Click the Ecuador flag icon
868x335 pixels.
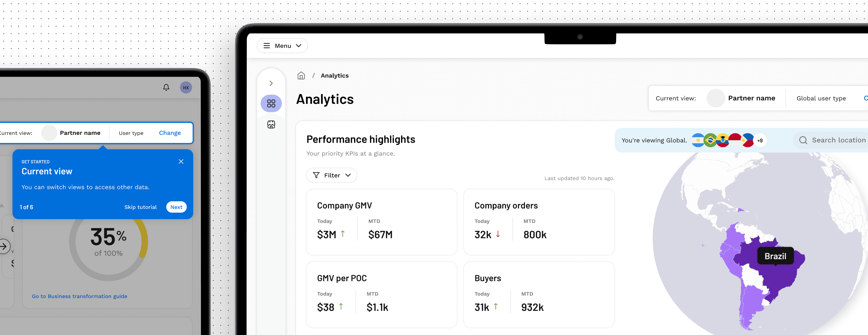[723, 140]
